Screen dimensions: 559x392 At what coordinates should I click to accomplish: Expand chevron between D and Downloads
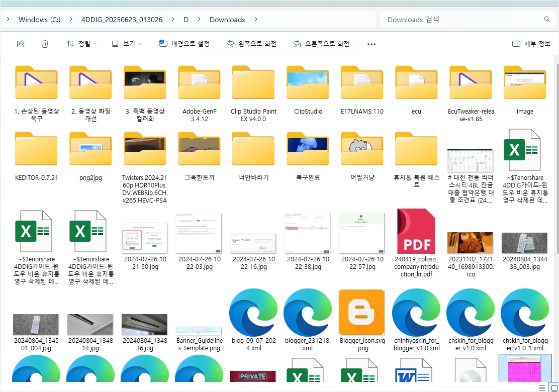point(199,19)
